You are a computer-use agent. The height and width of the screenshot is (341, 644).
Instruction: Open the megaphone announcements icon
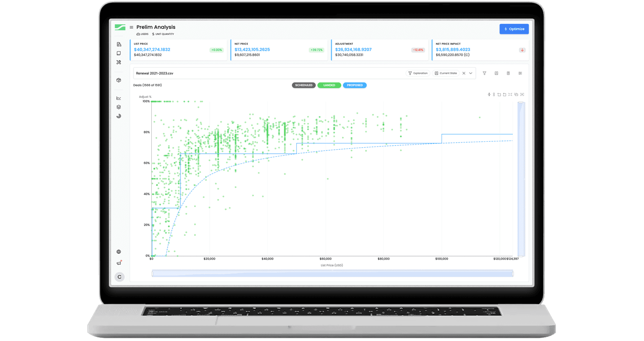click(x=119, y=263)
